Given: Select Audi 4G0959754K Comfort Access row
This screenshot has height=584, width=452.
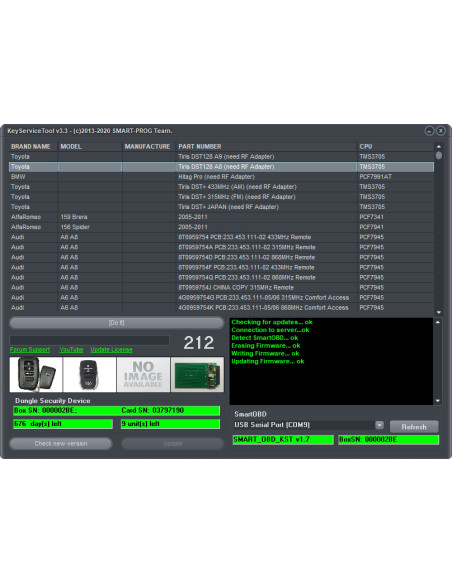Looking at the screenshot, I should pos(222,307).
